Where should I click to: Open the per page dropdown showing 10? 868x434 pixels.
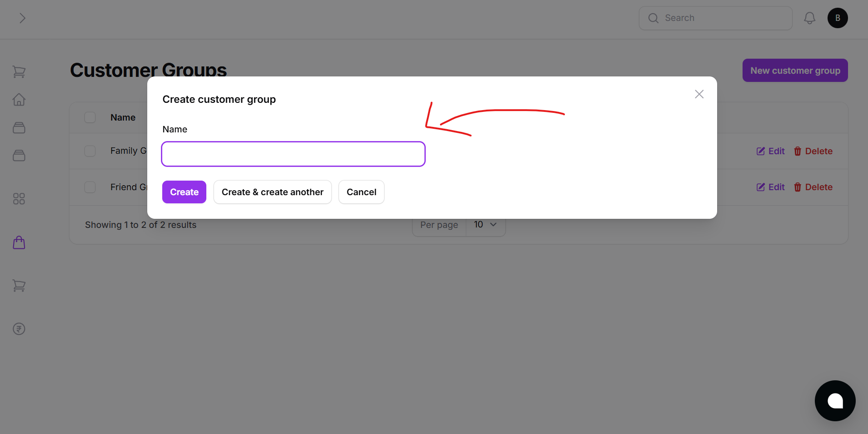(485, 224)
